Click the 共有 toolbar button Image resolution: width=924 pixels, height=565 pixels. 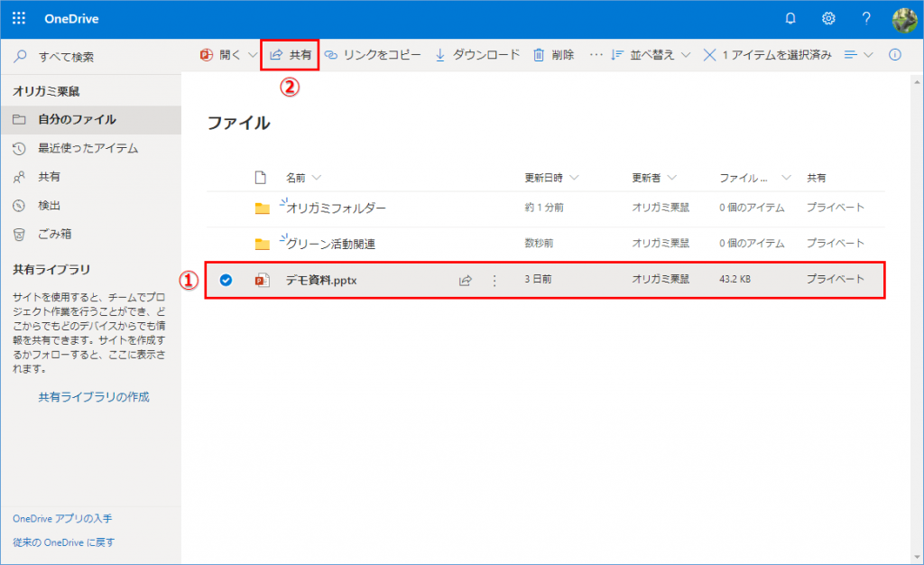pyautogui.click(x=291, y=55)
